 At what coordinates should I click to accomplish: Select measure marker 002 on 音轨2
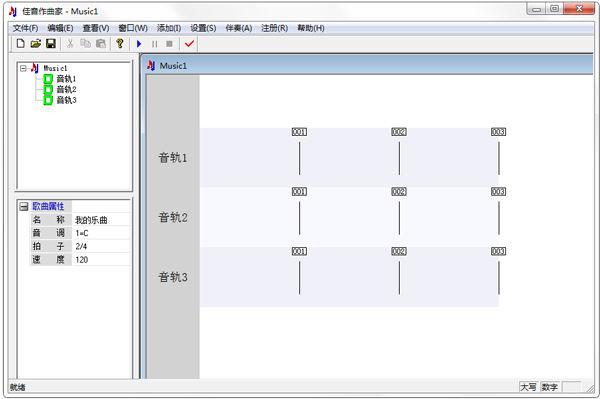pyautogui.click(x=399, y=192)
